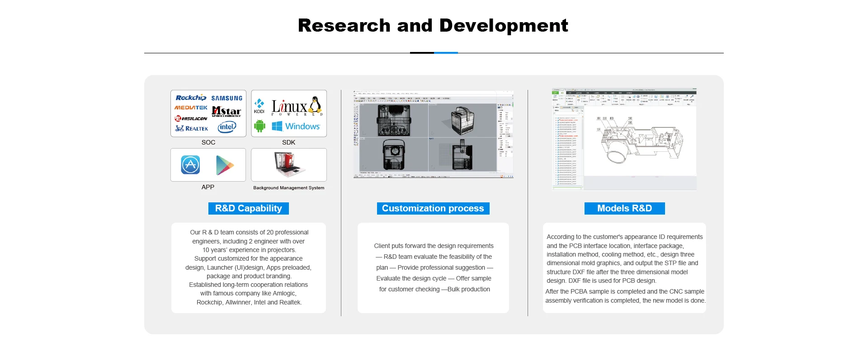
Task: Click the Background Management System image
Action: pos(289,164)
